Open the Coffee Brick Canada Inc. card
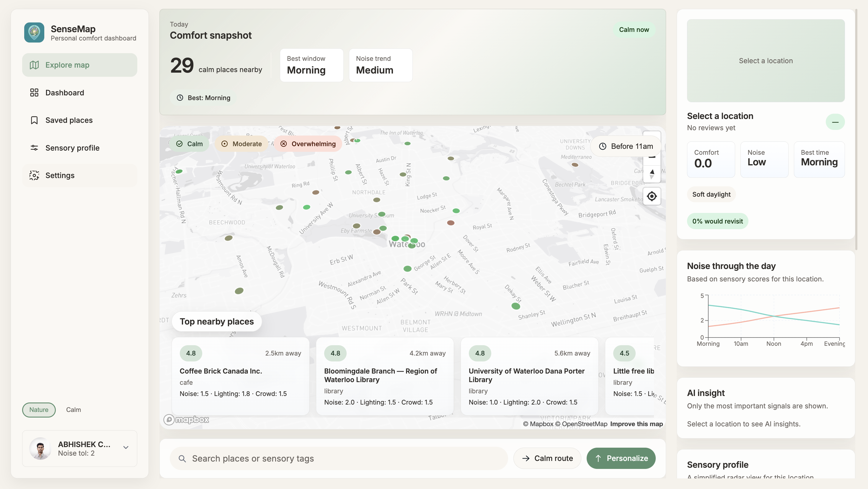 click(240, 376)
